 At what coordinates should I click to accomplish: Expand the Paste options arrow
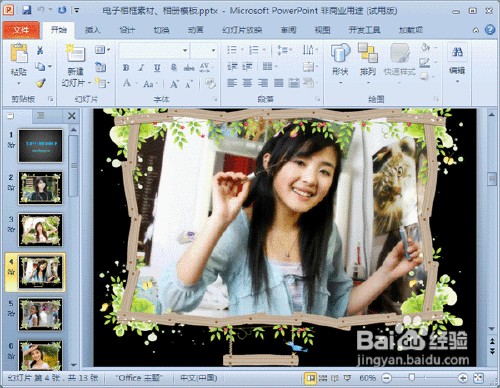[19, 83]
